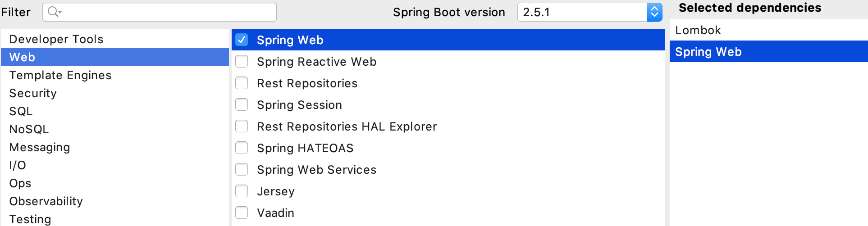Toggle the Spring Web Services checkbox
This screenshot has width=868, height=226.
(x=242, y=170)
